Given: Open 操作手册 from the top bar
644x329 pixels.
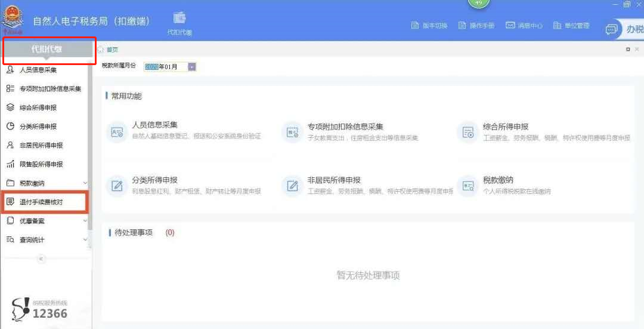Looking at the screenshot, I should pos(476,26).
